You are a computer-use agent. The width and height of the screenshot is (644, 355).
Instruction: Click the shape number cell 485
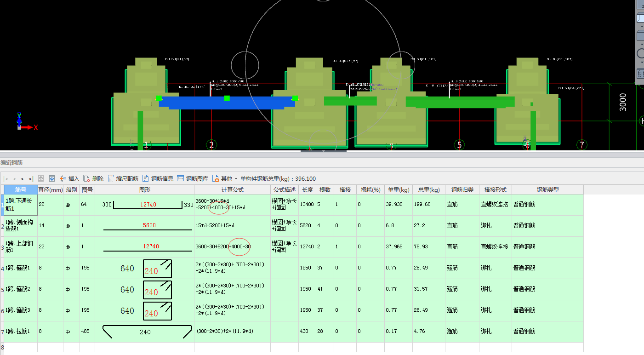pyautogui.click(x=87, y=332)
